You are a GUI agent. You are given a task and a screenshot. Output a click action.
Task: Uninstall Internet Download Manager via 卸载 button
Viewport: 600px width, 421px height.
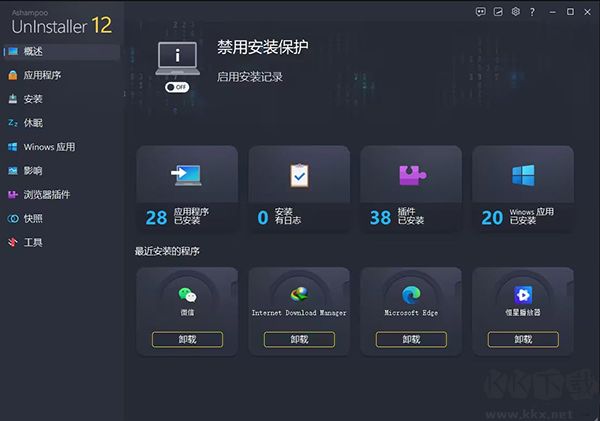[x=299, y=339]
